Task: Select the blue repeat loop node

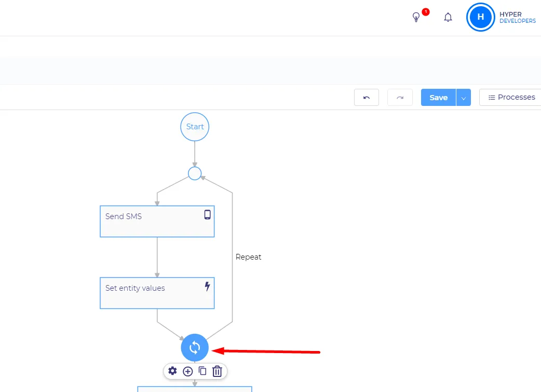Action: pyautogui.click(x=195, y=347)
